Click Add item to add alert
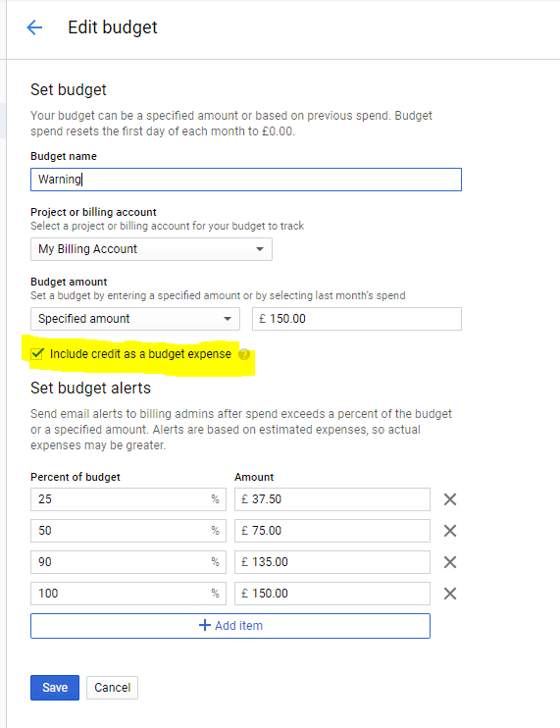Viewport: 560px width, 728px height. coord(230,626)
